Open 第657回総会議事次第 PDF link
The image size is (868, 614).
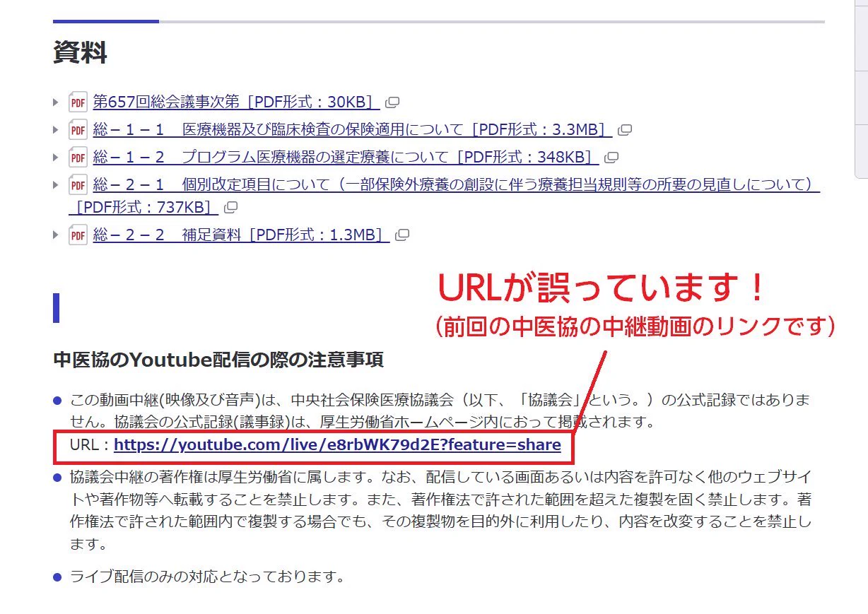pos(237,102)
